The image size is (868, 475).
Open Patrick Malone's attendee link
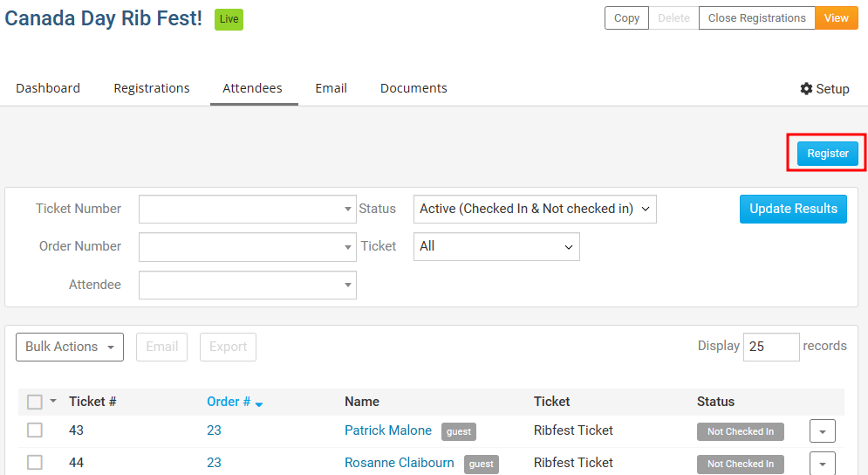pyautogui.click(x=388, y=430)
